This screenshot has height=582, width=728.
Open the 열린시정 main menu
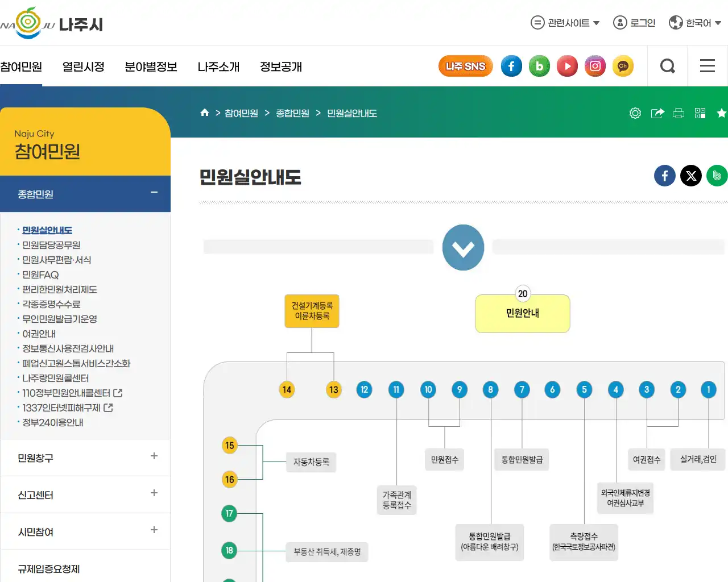pyautogui.click(x=84, y=67)
